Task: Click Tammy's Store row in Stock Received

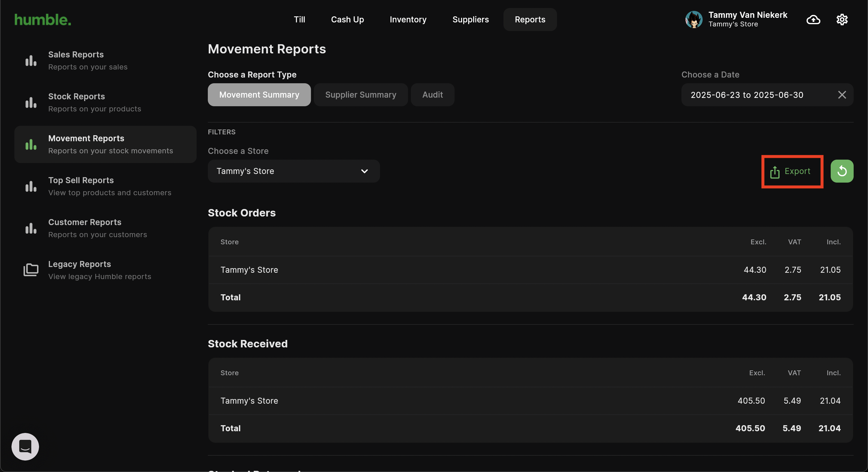Action: click(x=530, y=401)
